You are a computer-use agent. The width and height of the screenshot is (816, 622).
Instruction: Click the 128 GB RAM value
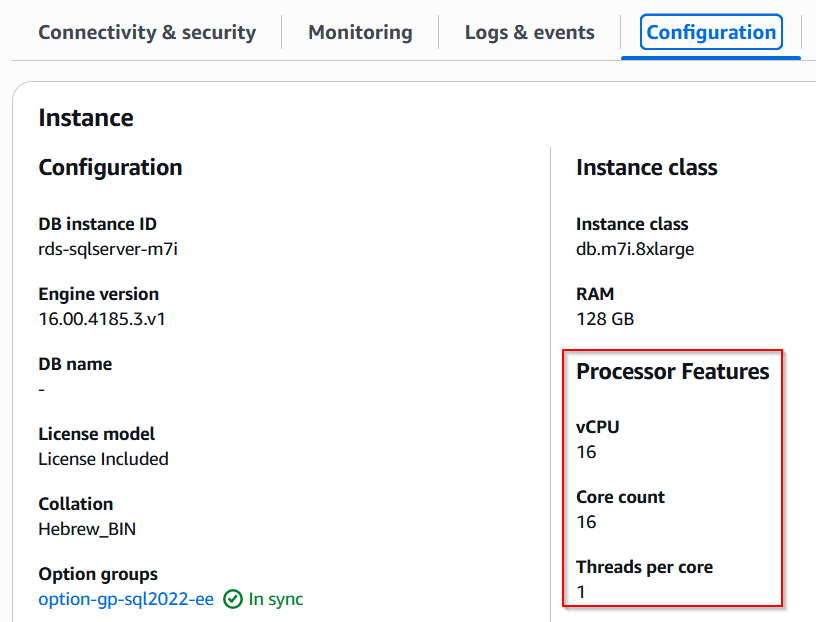coord(605,319)
